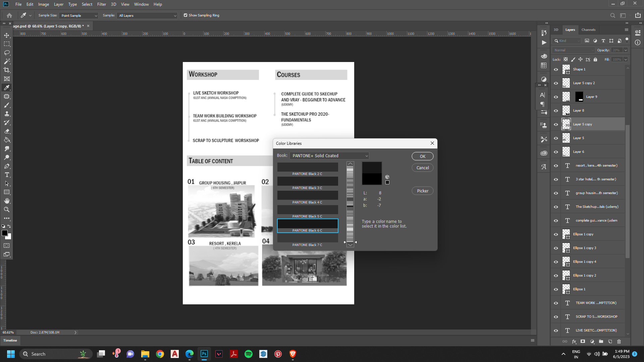Open the Book dropdown in Color Libraries
Viewport: 644px width, 362px height.
click(x=329, y=156)
